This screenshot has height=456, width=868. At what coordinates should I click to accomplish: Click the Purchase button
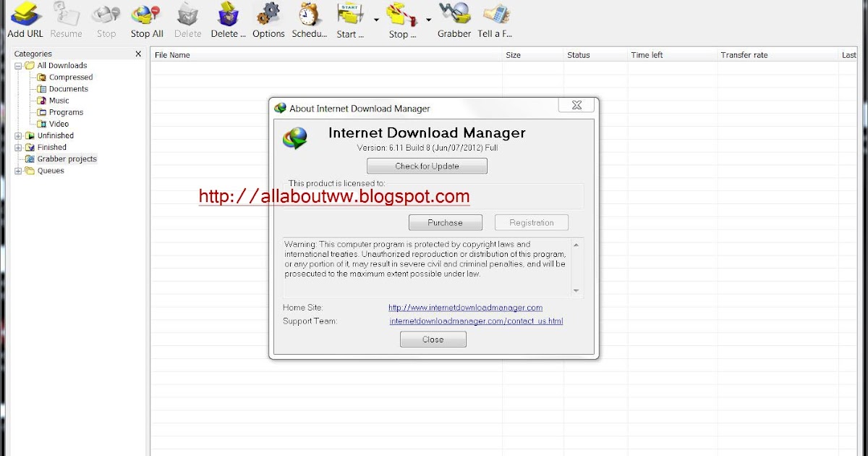(x=445, y=222)
